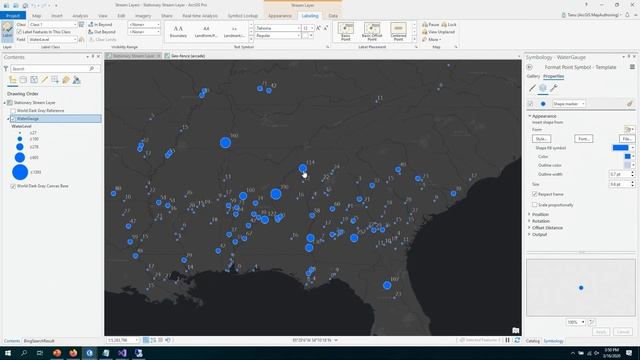640x360 pixels.
Task: Select List By Drawing Order icon
Action: 13,80
